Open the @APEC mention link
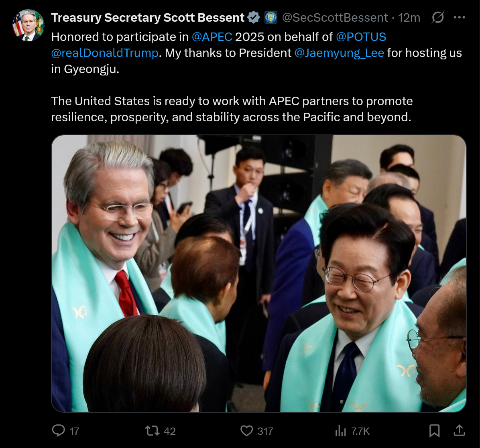 tap(212, 37)
